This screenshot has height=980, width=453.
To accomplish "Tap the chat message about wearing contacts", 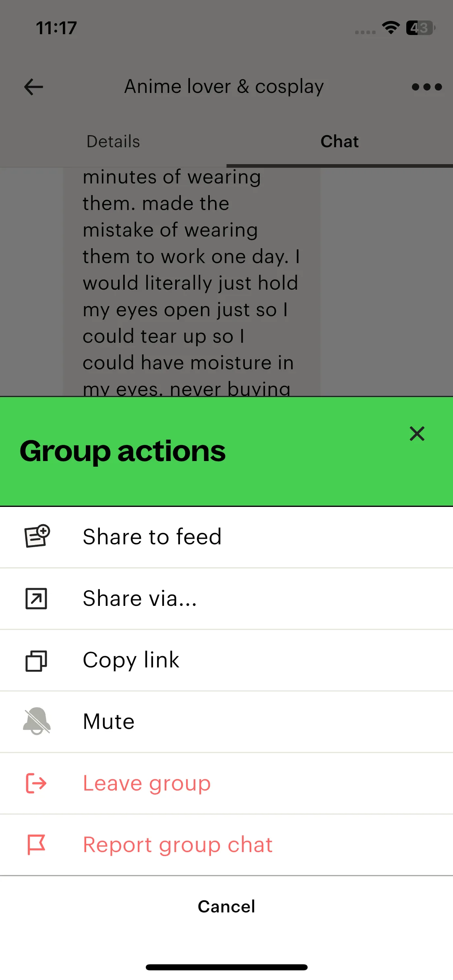I will [191, 282].
